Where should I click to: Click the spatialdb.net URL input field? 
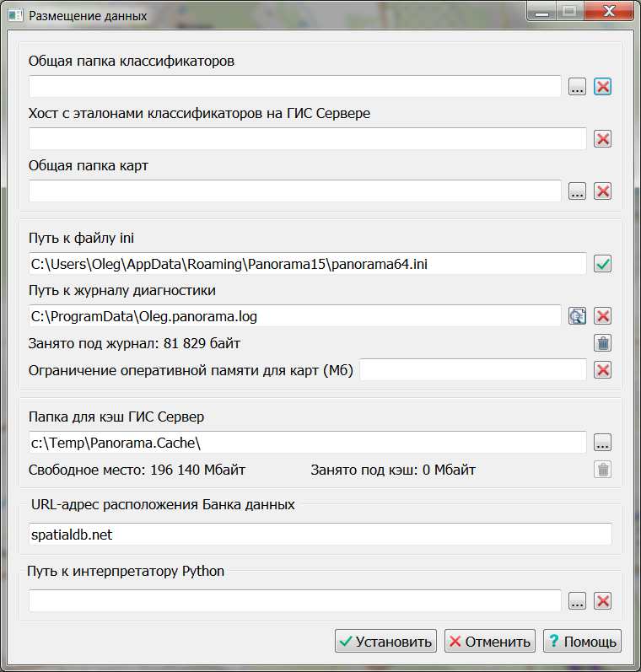pyautogui.click(x=320, y=535)
